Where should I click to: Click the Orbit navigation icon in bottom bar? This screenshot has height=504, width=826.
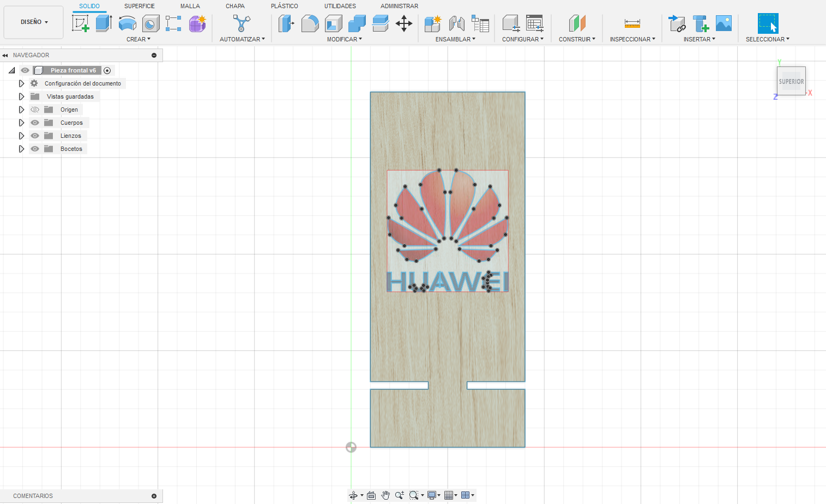353,495
